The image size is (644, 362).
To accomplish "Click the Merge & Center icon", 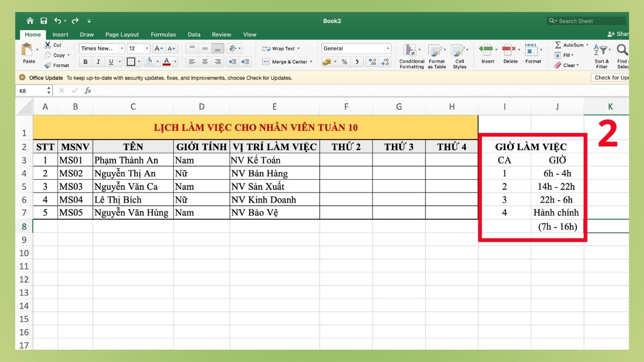I will click(x=266, y=62).
